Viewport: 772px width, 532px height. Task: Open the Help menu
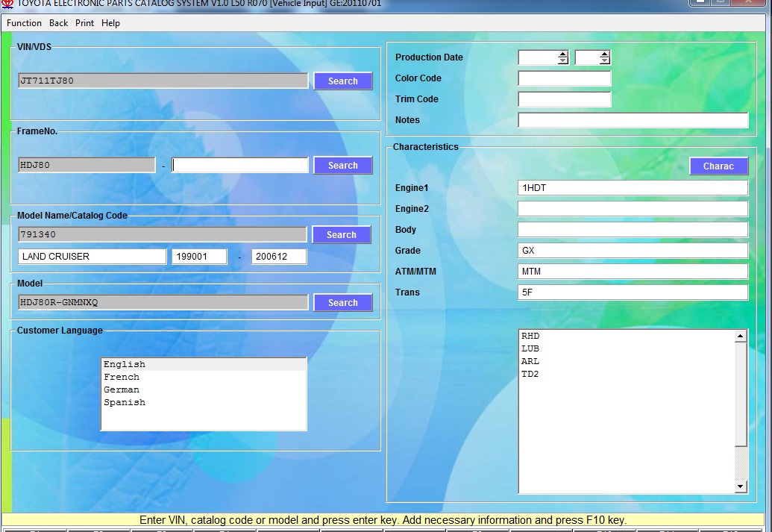point(111,23)
